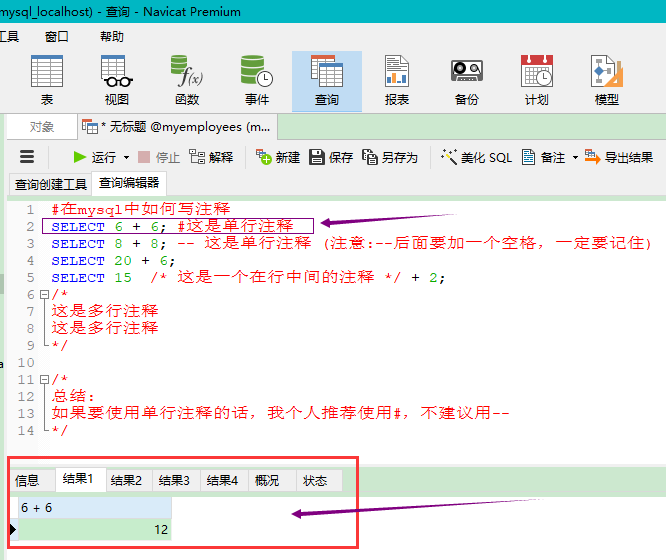
Task: Save the query with 保存
Action: (331, 157)
